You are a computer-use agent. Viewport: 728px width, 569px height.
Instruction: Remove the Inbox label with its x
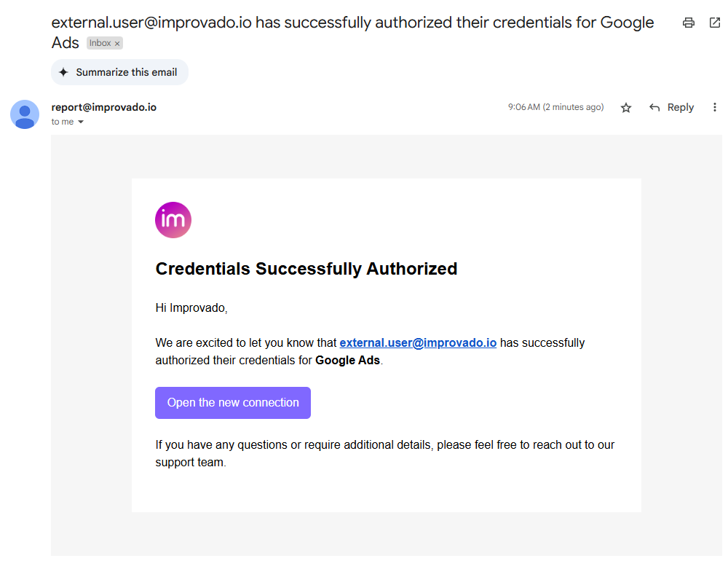click(x=117, y=44)
